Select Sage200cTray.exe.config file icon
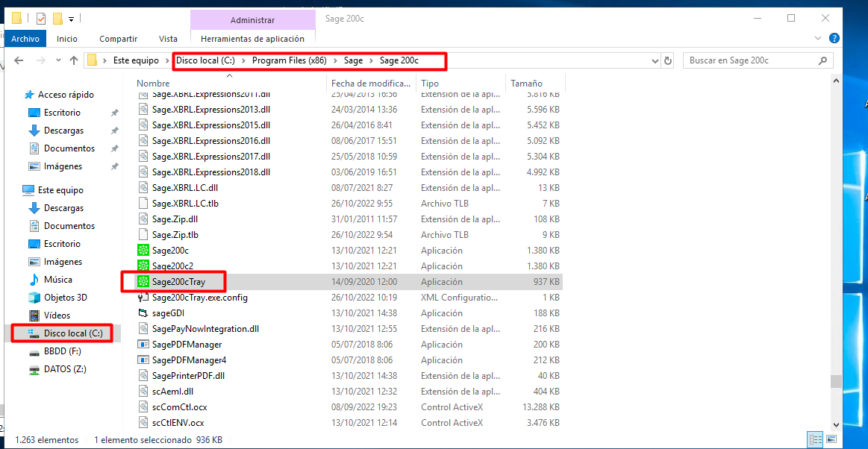The height and width of the screenshot is (449, 868). click(143, 298)
